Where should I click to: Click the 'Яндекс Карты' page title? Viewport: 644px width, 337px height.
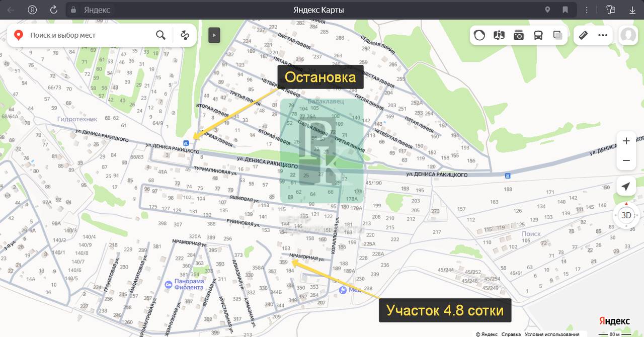coord(318,10)
